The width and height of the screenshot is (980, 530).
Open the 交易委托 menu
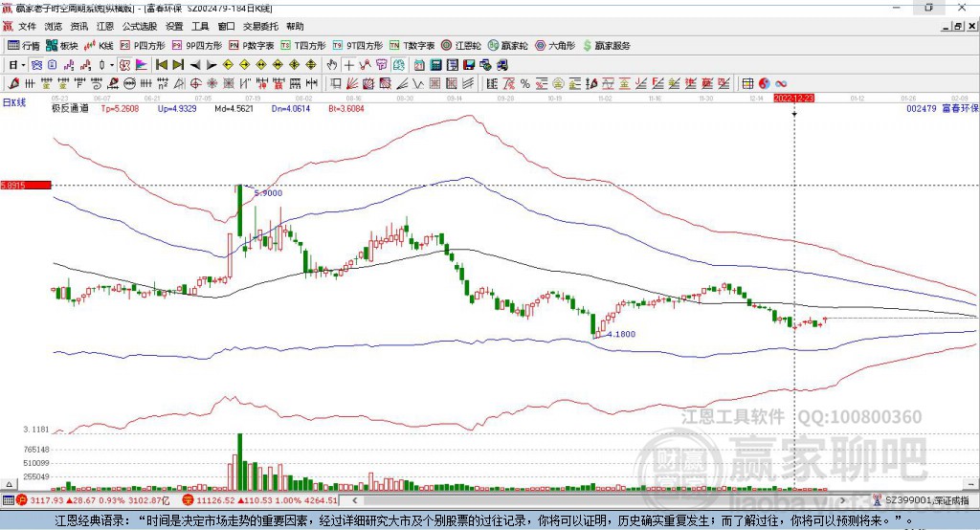[x=259, y=27]
